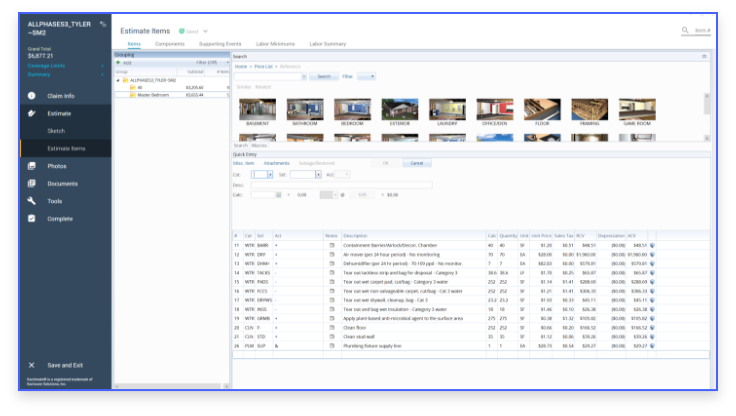Click the search magnifier icon top right
The width and height of the screenshot is (736, 416).
click(685, 31)
